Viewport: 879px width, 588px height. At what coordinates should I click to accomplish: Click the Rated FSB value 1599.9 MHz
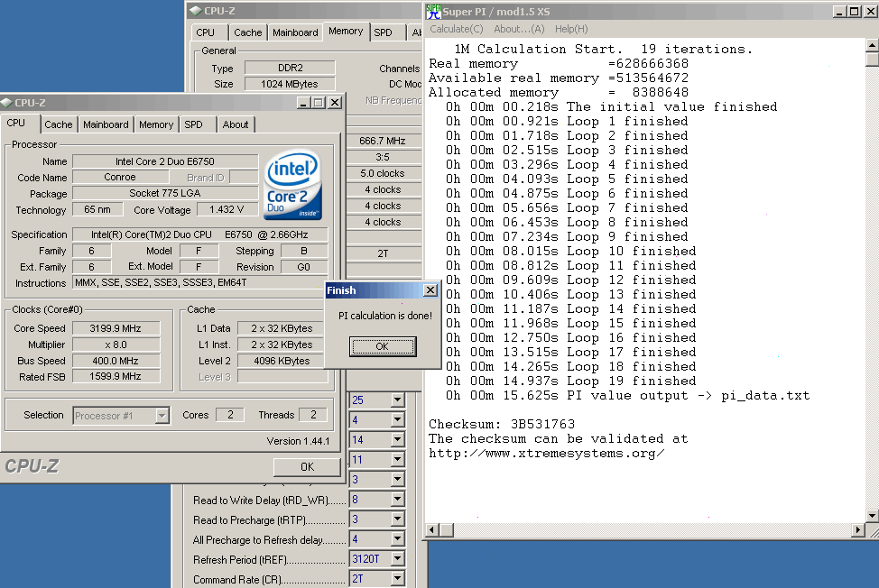pos(116,376)
